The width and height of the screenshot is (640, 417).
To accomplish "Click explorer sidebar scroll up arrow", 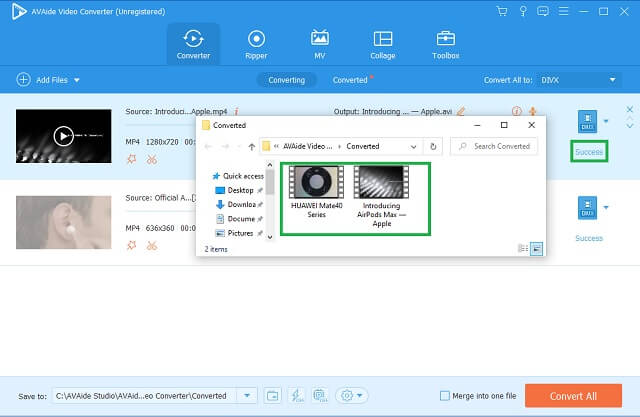I will (x=270, y=165).
